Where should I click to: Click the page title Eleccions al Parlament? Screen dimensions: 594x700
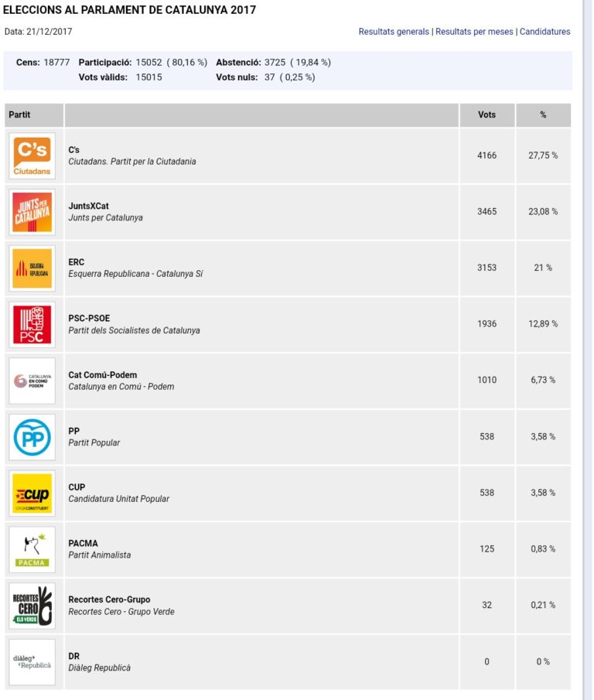130,10
